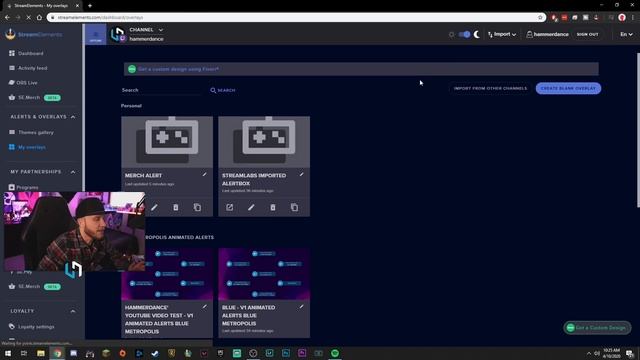Edit Streamlabs Imported Alertbox overlay
This screenshot has height=360, width=640.
251,207
